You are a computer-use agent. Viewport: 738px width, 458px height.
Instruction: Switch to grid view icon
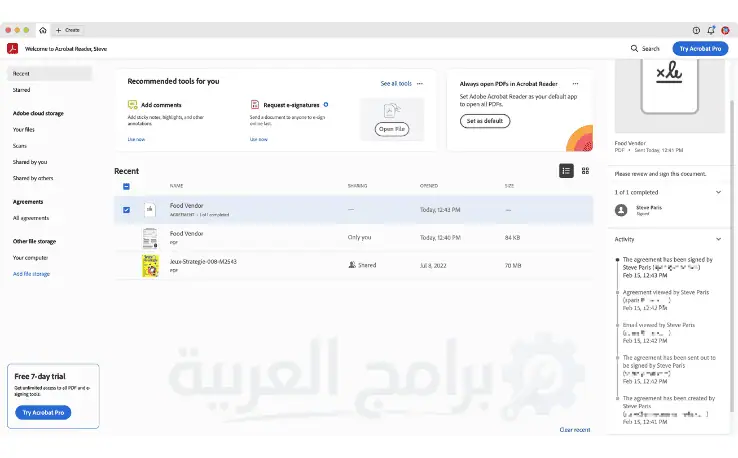tap(586, 171)
